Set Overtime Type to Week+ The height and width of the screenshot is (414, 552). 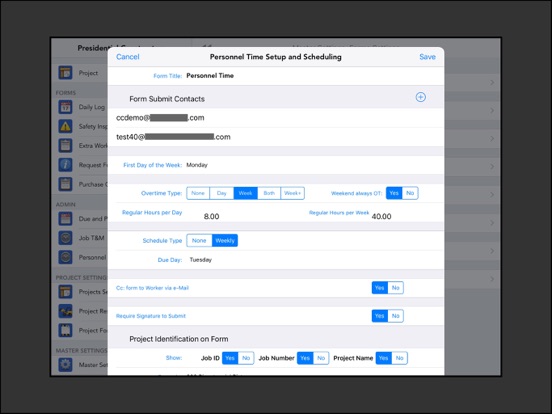click(293, 193)
